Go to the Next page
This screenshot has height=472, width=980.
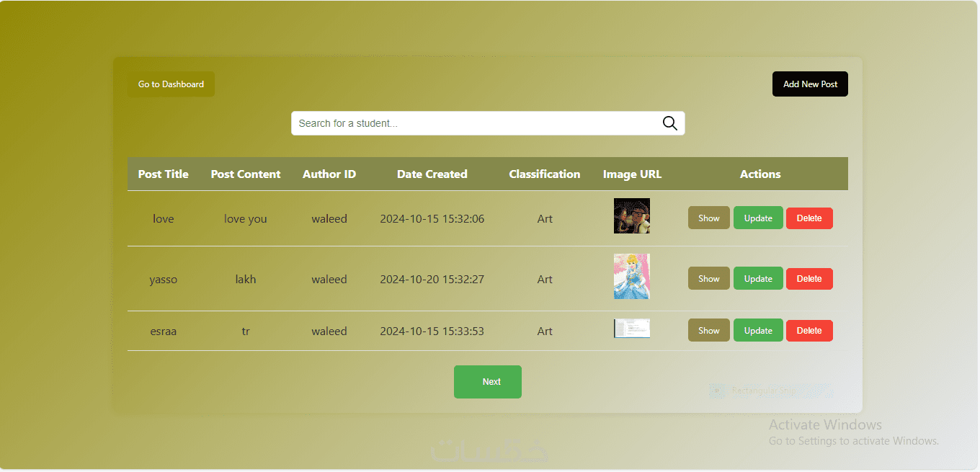(488, 382)
